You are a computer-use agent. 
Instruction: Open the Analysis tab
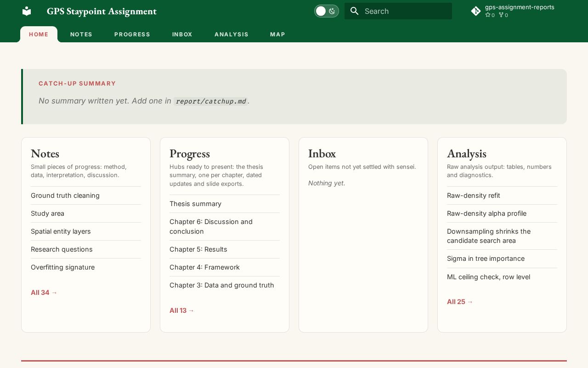click(x=232, y=34)
